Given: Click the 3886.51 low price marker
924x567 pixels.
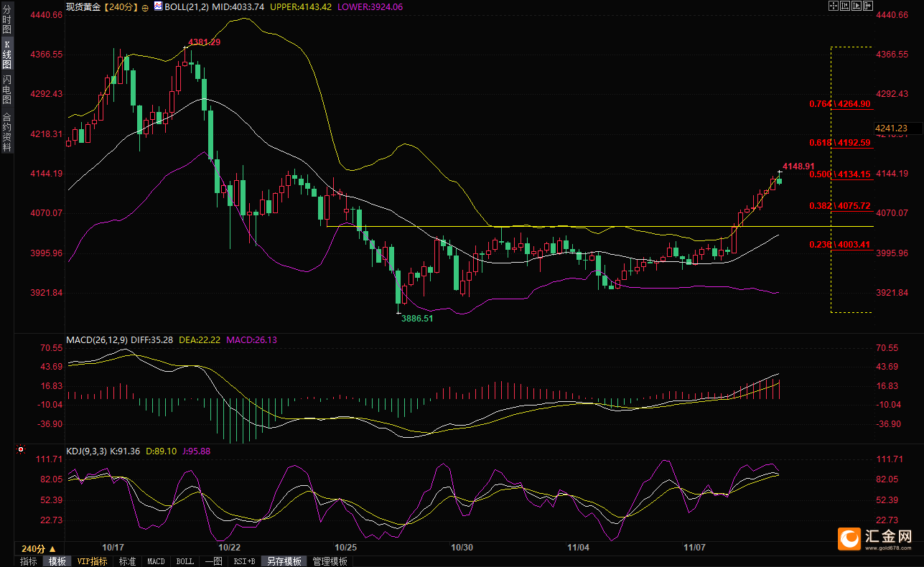Looking at the screenshot, I should 417,318.
